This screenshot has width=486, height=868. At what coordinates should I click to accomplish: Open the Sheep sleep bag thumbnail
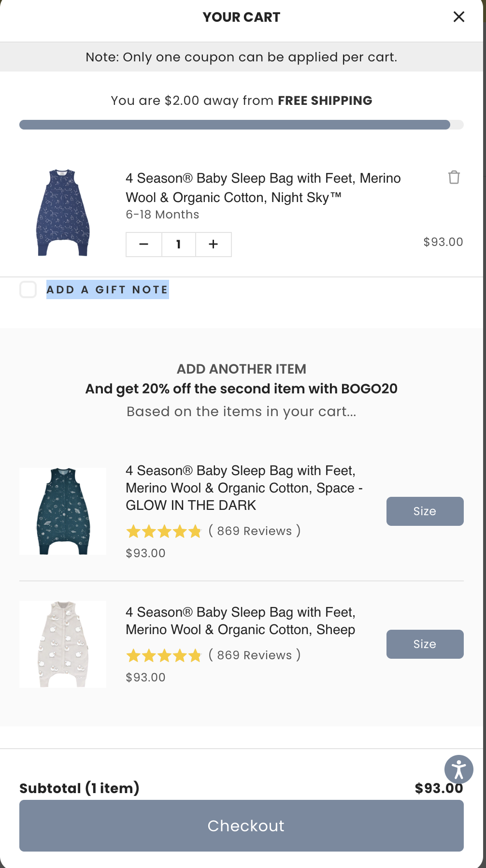[x=63, y=644]
